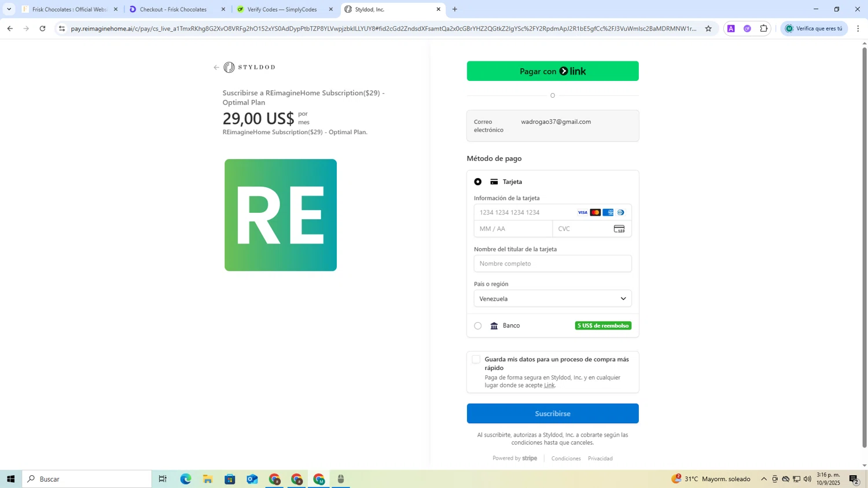The height and width of the screenshot is (488, 868).
Task: View site information in the address bar
Action: tap(62, 28)
